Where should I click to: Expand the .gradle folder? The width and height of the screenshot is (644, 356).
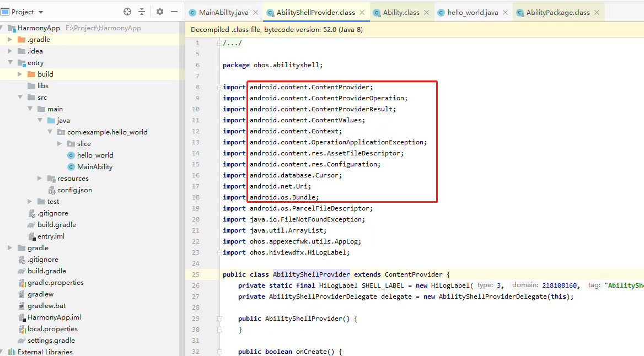pyautogui.click(x=10, y=40)
